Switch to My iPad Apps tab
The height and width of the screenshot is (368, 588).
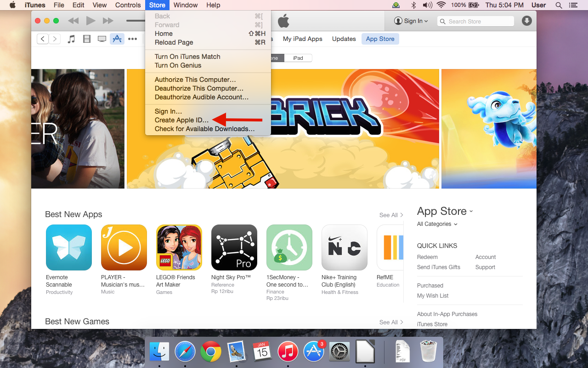pyautogui.click(x=303, y=39)
